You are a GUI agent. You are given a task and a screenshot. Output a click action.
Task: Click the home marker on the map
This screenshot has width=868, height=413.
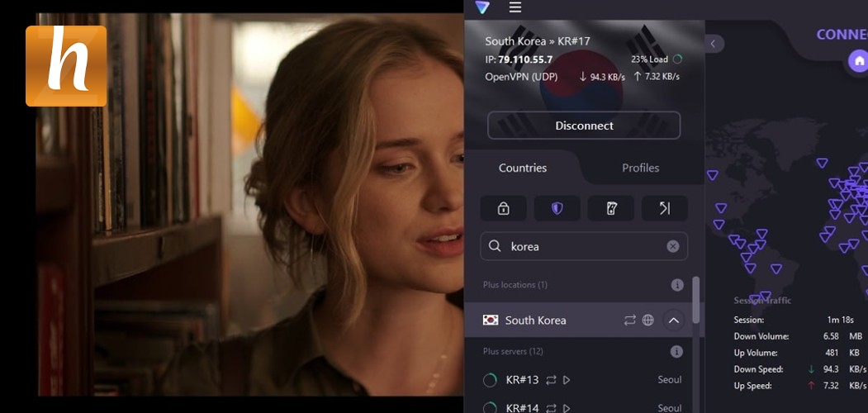click(x=859, y=60)
